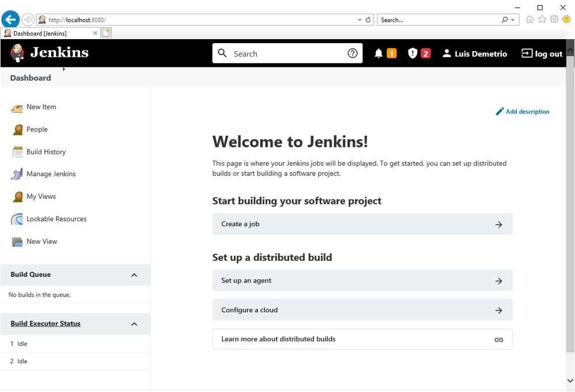This screenshot has width=575, height=392.
Task: Open Learn more about distributed builds
Action: (362, 339)
